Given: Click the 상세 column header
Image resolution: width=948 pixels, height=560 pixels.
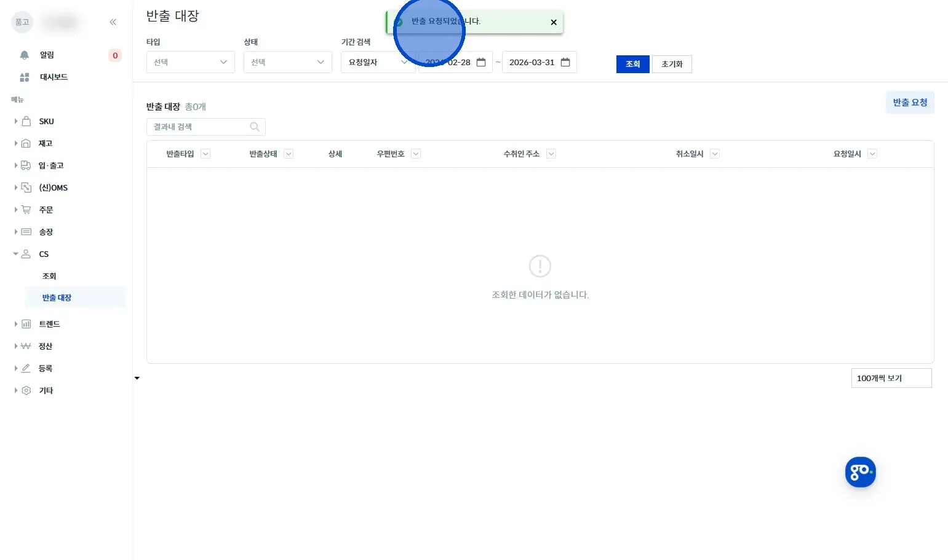Looking at the screenshot, I should point(335,154).
